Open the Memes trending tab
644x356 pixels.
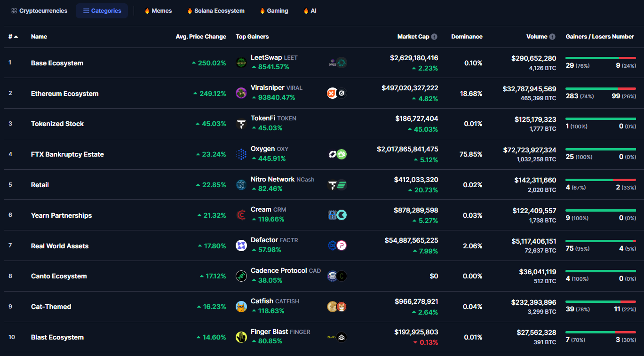click(158, 11)
